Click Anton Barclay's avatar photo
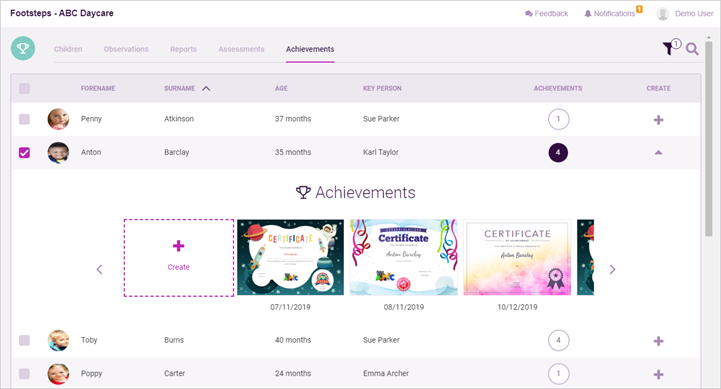The width and height of the screenshot is (721, 389). tap(58, 153)
